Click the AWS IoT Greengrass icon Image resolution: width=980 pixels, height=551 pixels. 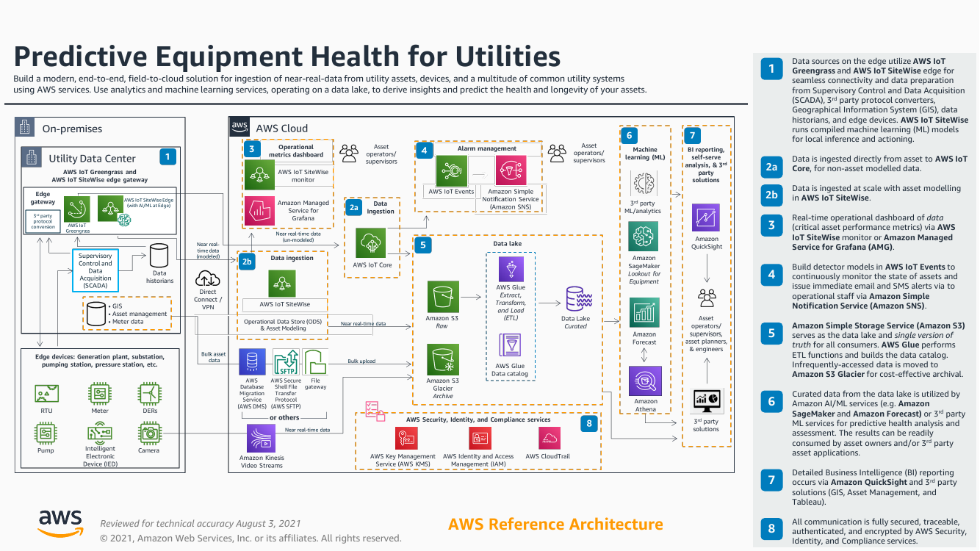click(x=76, y=209)
